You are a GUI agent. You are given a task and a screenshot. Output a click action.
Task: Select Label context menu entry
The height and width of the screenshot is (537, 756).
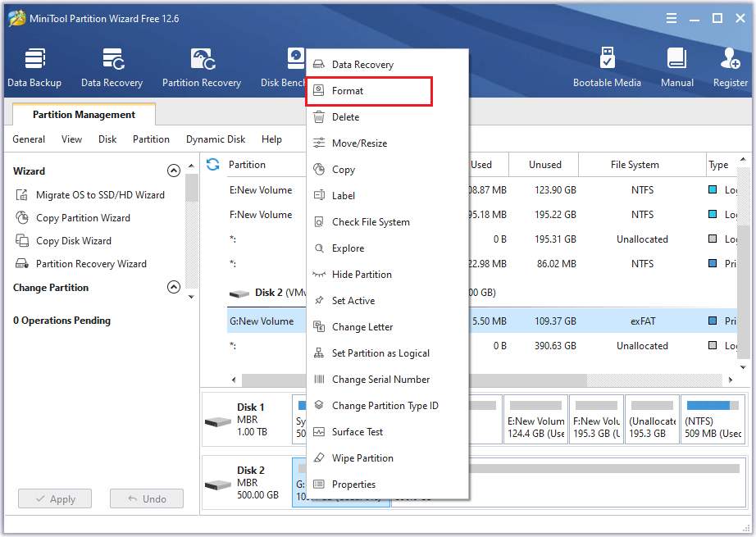point(387,196)
